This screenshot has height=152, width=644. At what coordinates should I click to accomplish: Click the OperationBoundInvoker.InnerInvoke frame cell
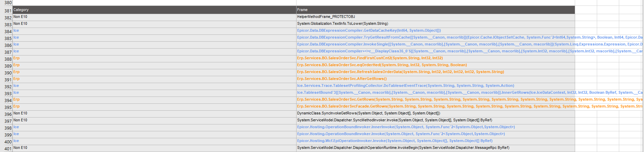tap(435, 127)
